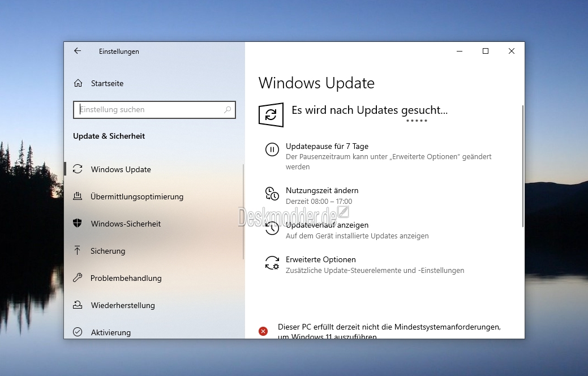Close the Einstellungen window
This screenshot has width=588, height=376.
[x=512, y=51]
